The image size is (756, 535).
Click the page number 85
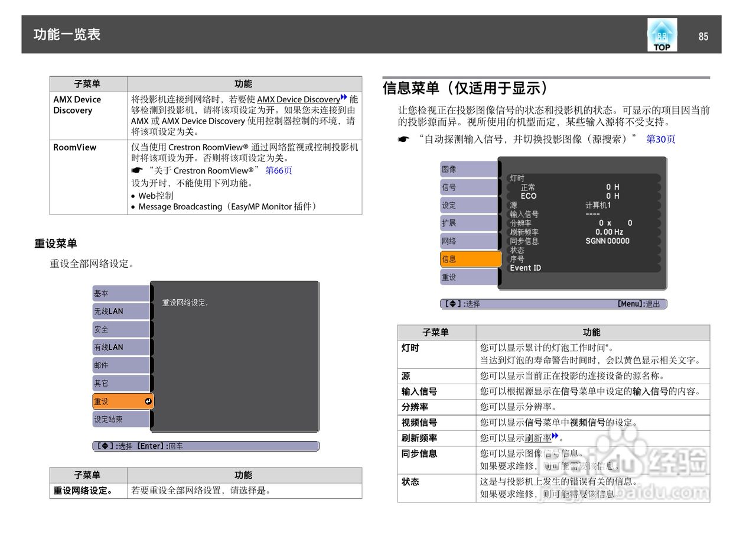tap(703, 37)
